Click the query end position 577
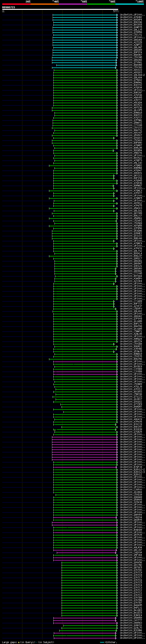This screenshot has width=146, height=644. point(115,11)
